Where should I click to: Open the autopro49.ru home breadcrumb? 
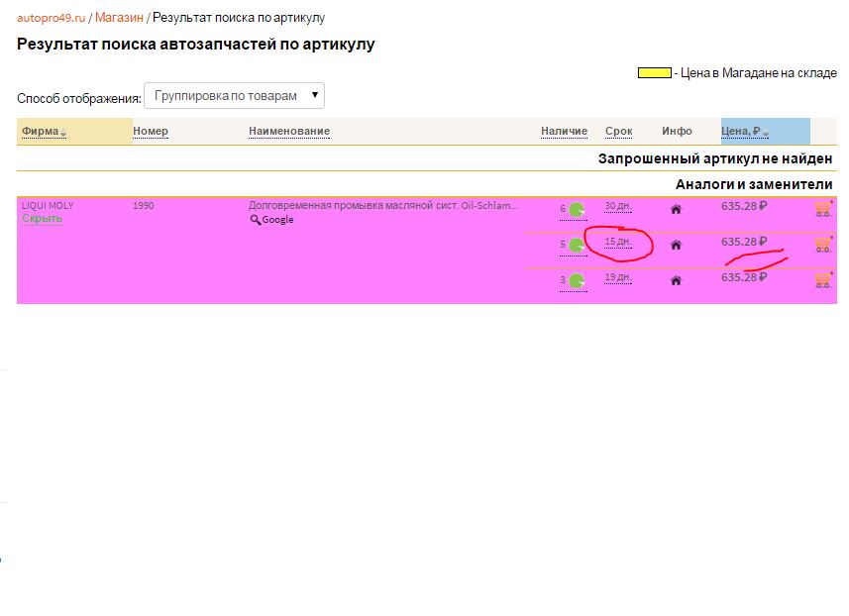[51, 18]
